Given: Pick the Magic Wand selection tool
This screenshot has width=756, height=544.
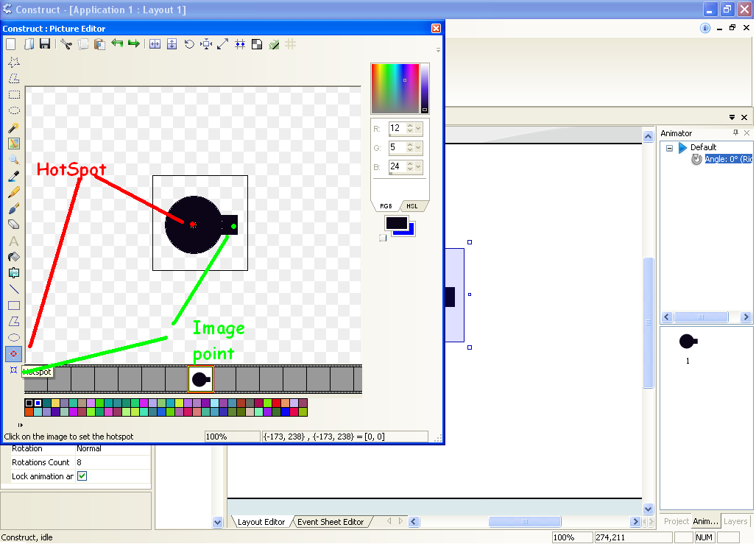Looking at the screenshot, I should (13, 127).
